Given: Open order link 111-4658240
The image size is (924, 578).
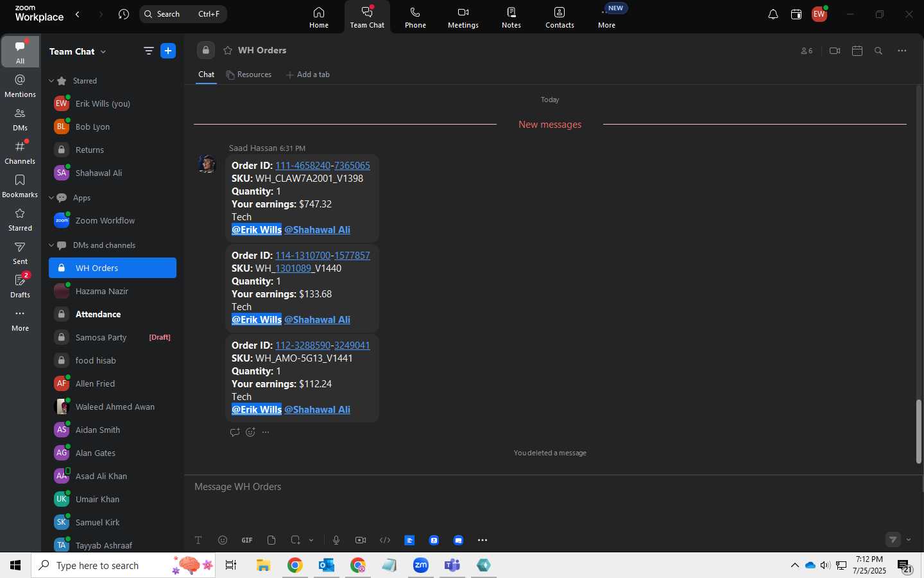Looking at the screenshot, I should pos(302,165).
